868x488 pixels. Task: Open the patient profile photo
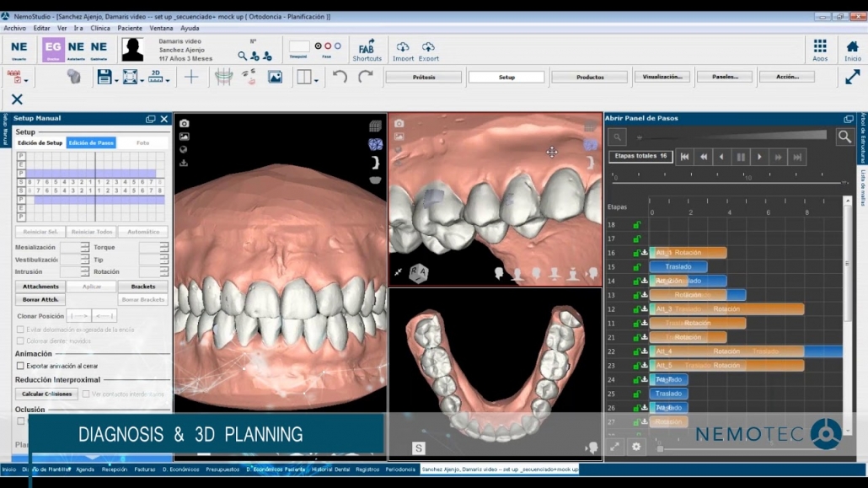(x=133, y=50)
